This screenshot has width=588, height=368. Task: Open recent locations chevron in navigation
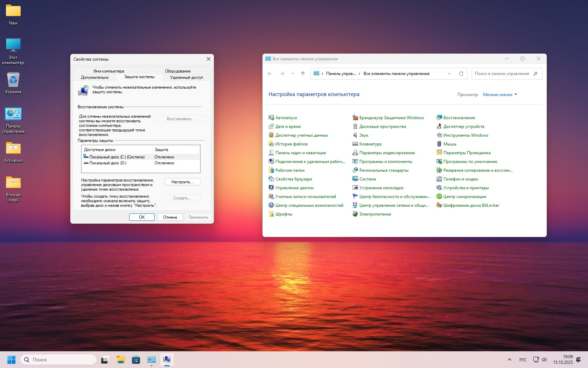(293, 74)
